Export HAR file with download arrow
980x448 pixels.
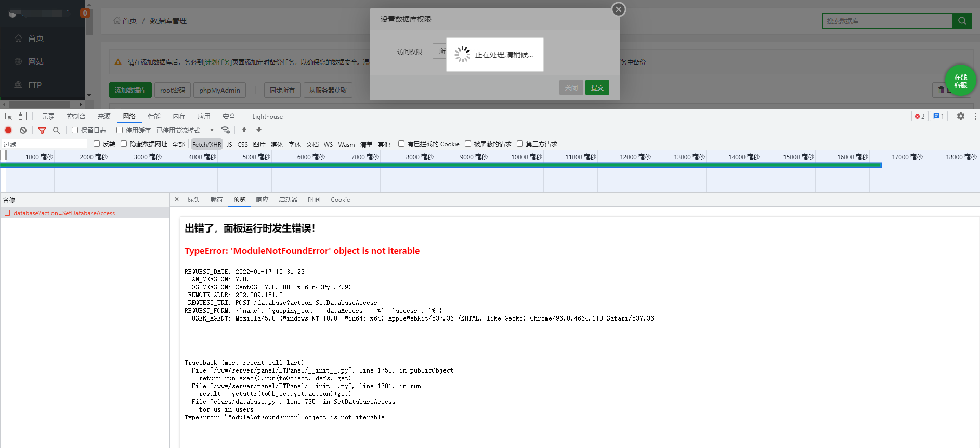click(x=259, y=130)
